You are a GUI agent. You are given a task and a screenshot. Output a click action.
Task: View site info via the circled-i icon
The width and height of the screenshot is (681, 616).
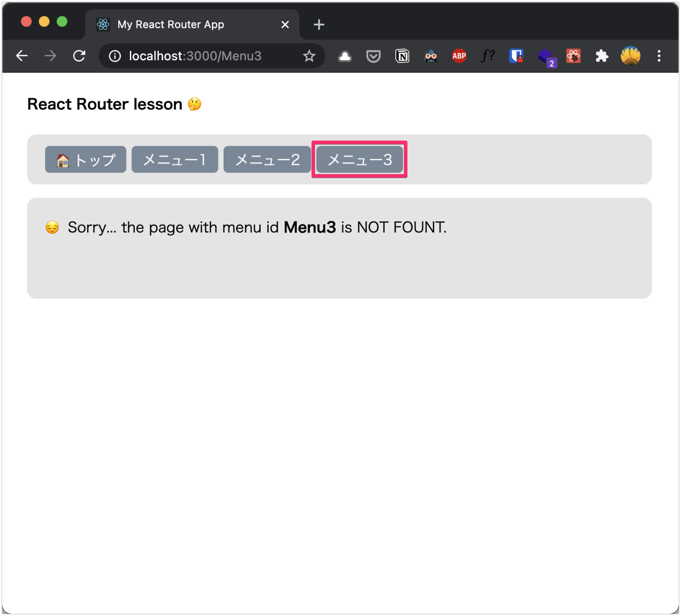[x=115, y=56]
